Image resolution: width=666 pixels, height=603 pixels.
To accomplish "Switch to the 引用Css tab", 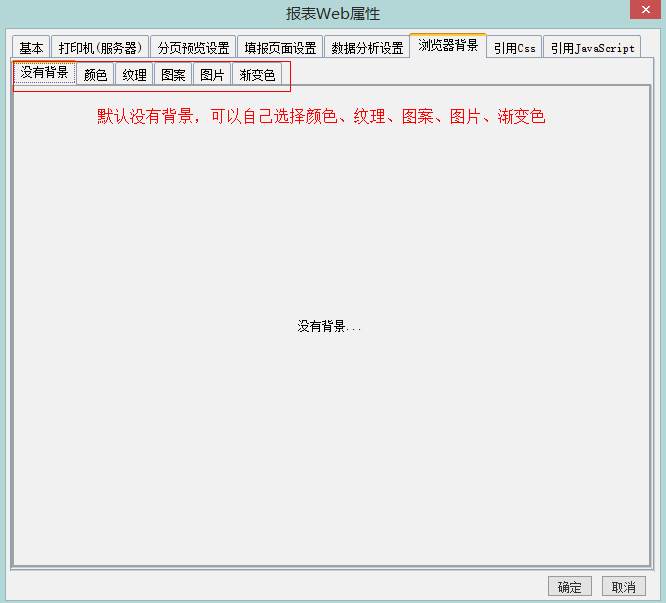I will click(514, 47).
